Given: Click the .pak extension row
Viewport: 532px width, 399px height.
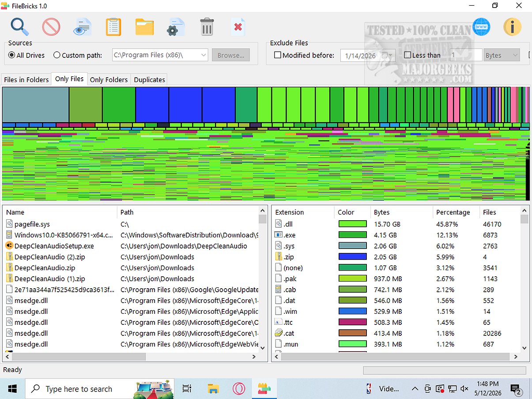Looking at the screenshot, I should 396,279.
